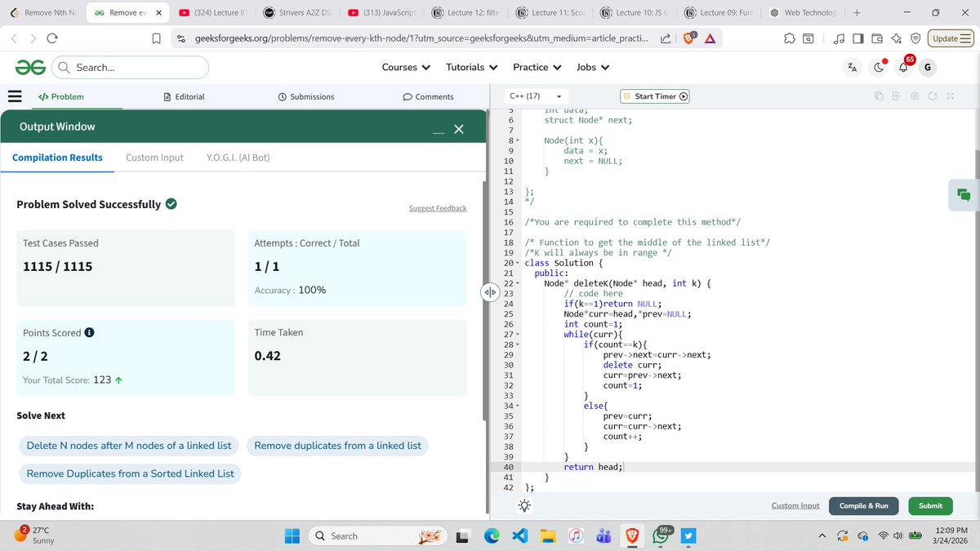
Task: Switch to the Editorial tab
Action: pyautogui.click(x=184, y=96)
